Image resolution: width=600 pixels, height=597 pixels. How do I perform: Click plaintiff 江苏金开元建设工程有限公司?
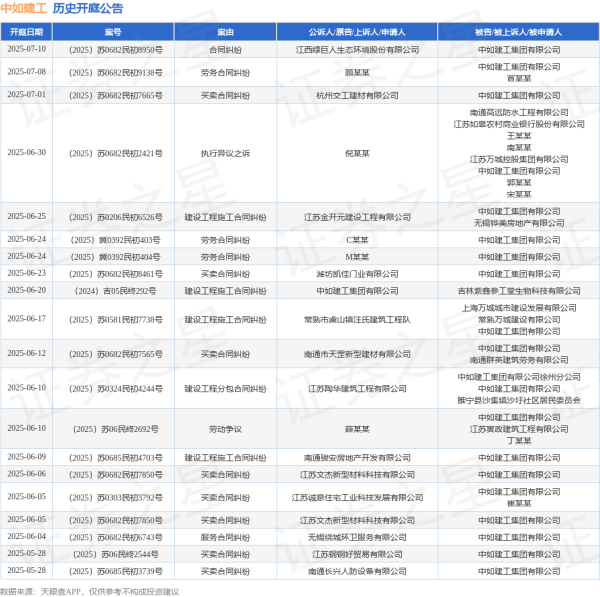tap(357, 217)
